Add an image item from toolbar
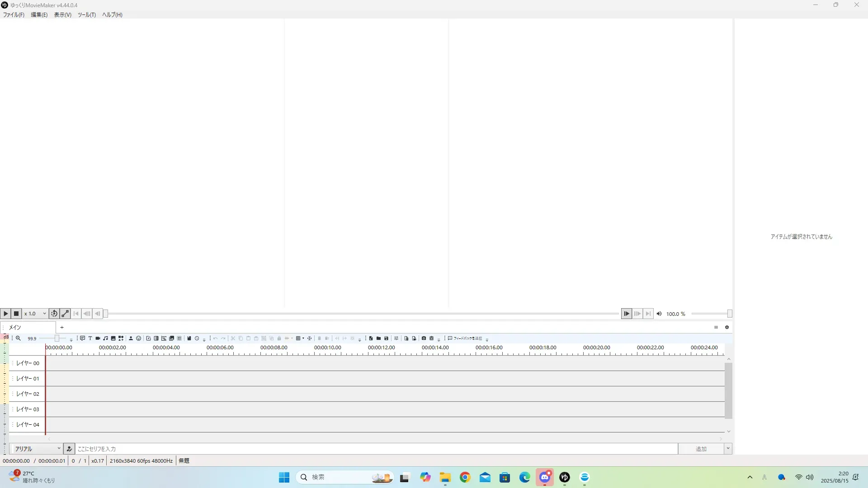 [x=113, y=338]
